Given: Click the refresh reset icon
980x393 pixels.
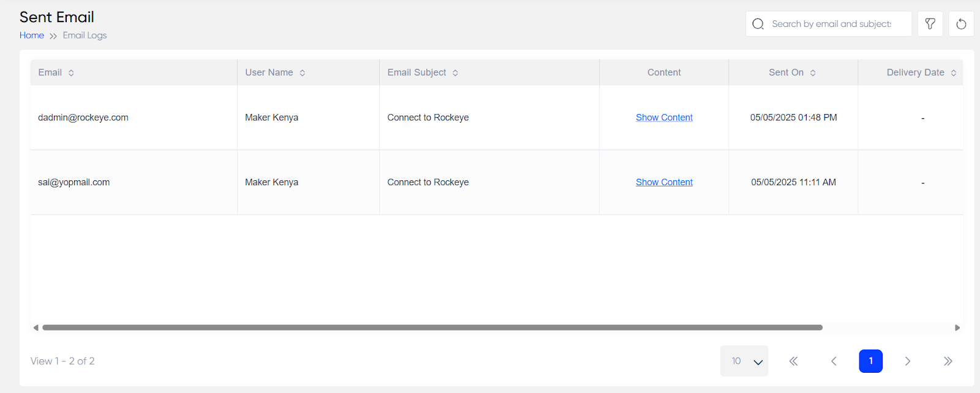Looking at the screenshot, I should pyautogui.click(x=961, y=24).
